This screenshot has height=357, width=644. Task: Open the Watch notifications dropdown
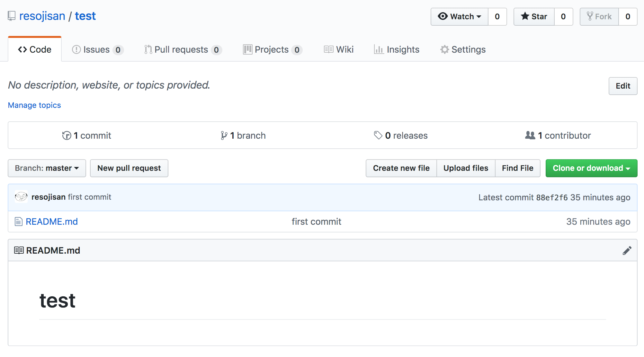[460, 17]
